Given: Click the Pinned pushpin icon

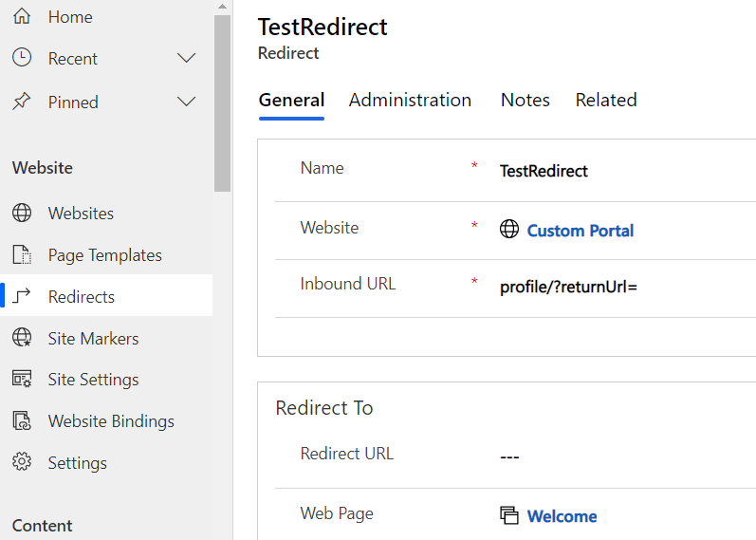Looking at the screenshot, I should (x=22, y=102).
